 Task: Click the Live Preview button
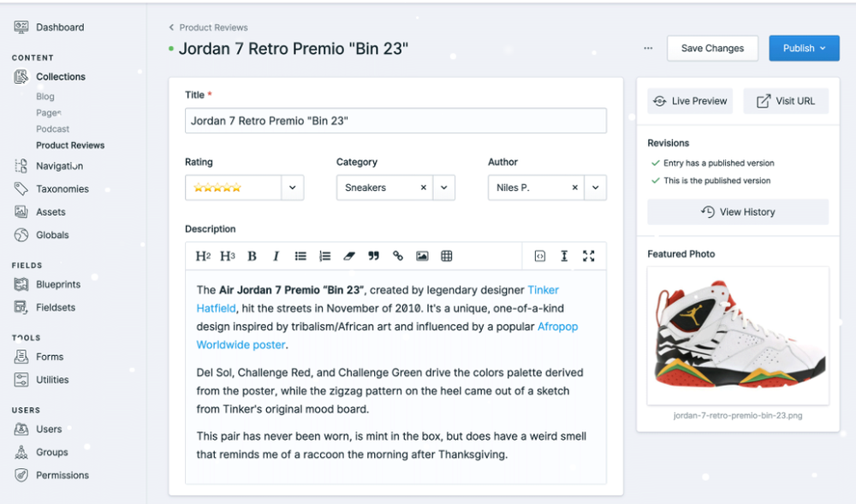pos(690,101)
